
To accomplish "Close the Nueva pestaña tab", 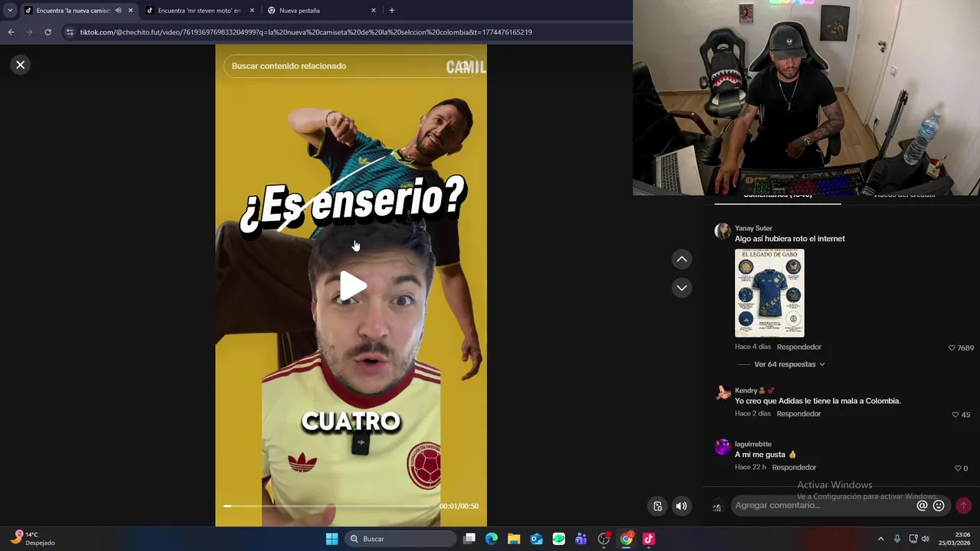I will coord(374,11).
